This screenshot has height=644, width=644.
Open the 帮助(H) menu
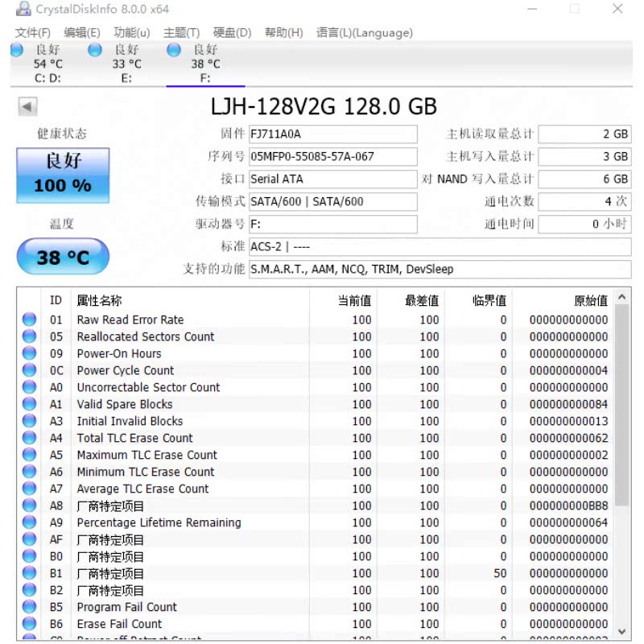point(284,32)
